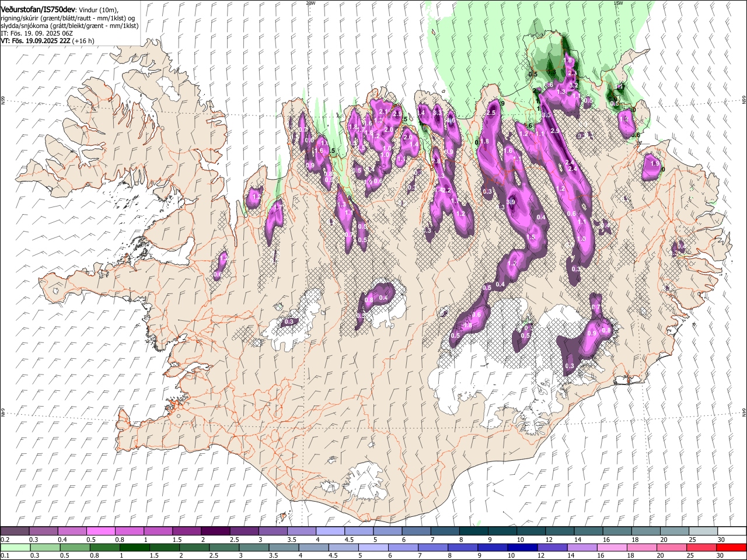
Task: Pick the bright pink 0.5–0.8 swatch in the upper legend row
Action: point(100,531)
